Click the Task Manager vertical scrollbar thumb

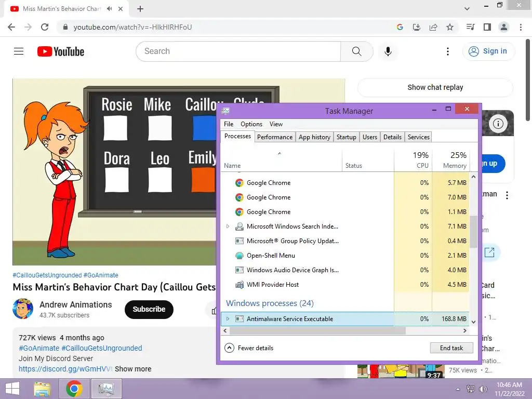(x=473, y=232)
